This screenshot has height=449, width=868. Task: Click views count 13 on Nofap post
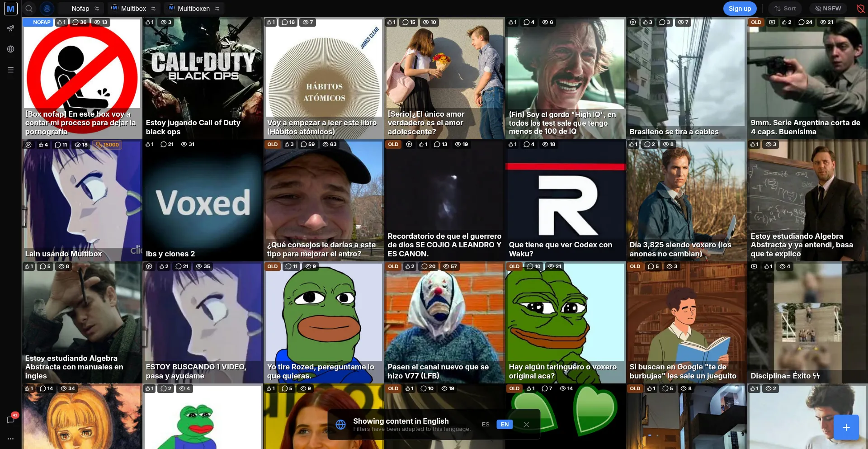click(x=101, y=22)
